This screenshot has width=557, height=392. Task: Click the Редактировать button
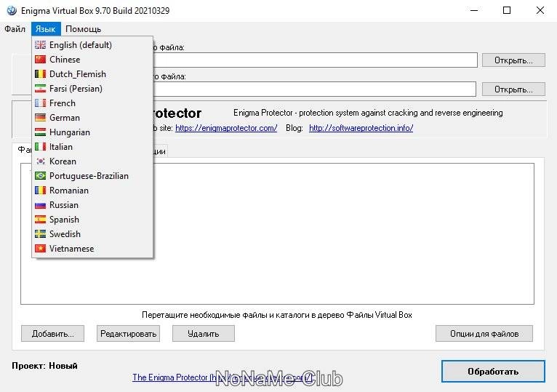pos(128,333)
